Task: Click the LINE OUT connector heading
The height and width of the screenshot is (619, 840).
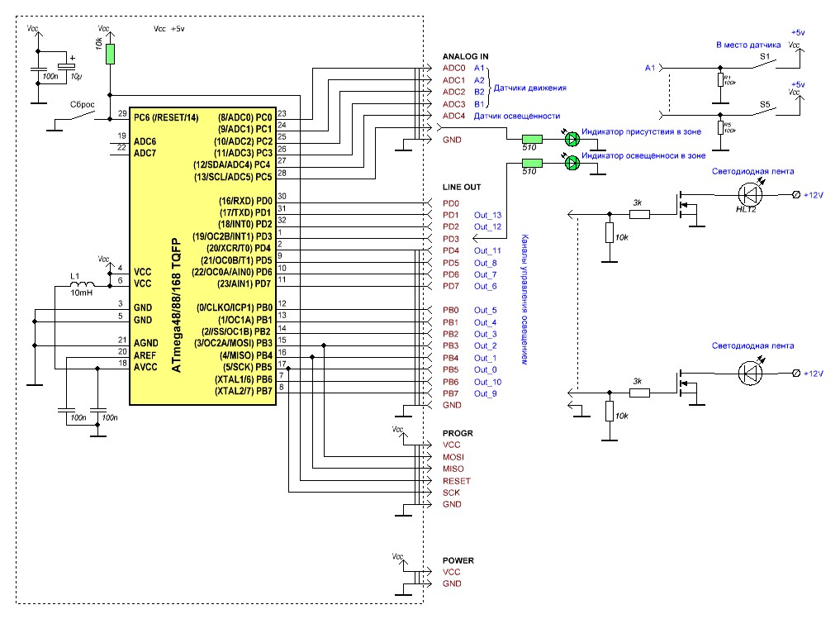Action: click(x=461, y=188)
